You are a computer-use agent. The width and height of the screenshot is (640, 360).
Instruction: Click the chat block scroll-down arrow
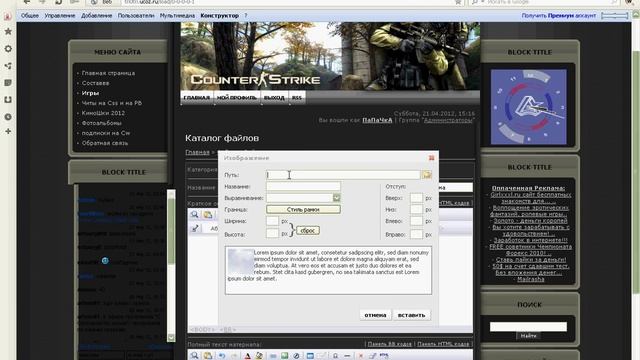[171, 338]
